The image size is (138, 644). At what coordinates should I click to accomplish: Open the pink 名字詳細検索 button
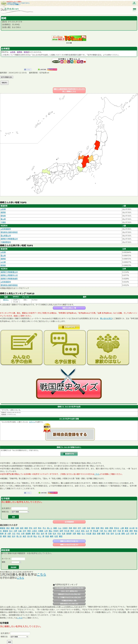[x=69, y=522]
